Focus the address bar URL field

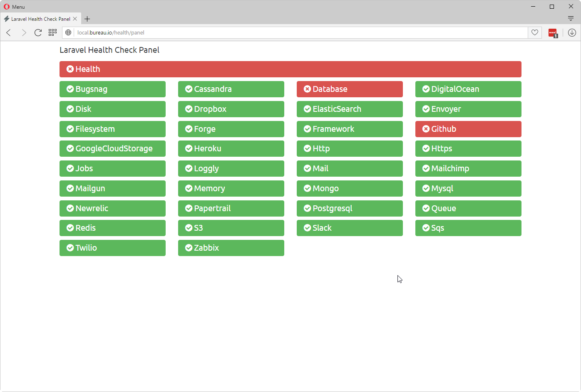coord(301,32)
